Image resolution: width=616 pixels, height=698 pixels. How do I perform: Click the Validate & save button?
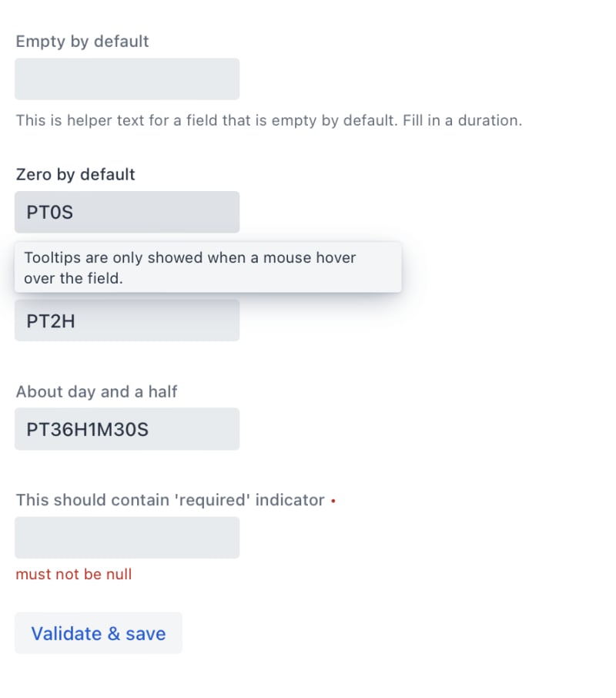(x=99, y=633)
